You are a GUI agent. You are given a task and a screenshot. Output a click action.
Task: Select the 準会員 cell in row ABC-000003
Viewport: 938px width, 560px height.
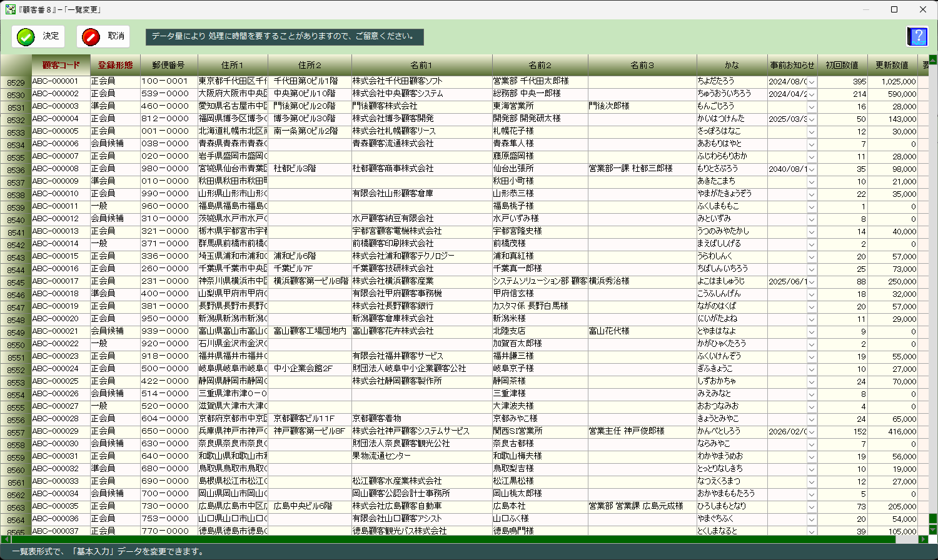tap(115, 106)
